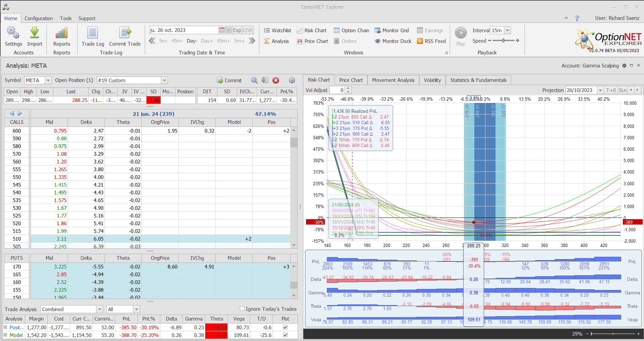The width and height of the screenshot is (644, 341).
Task: Sort calls by the Theta column header
Action: click(x=123, y=122)
